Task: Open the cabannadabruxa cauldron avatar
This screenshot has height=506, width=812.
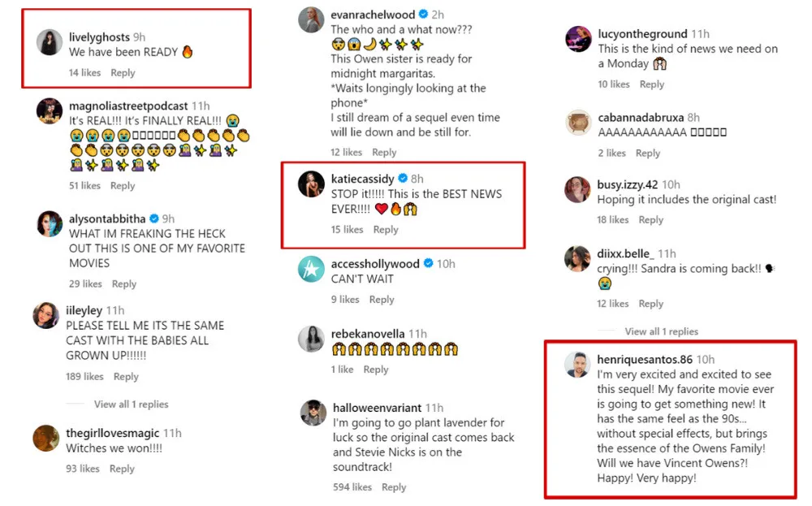Action: 577,123
